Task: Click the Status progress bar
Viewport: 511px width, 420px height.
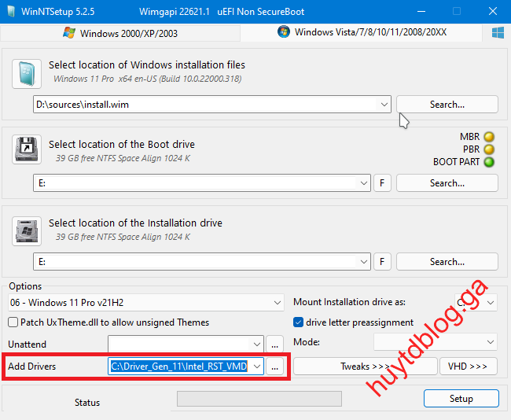Action: (x=259, y=399)
